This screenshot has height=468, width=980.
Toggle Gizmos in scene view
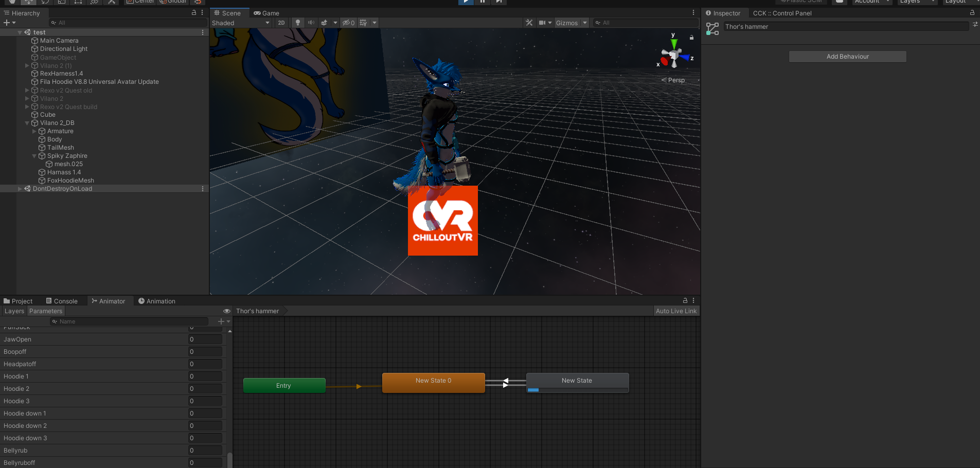[567, 23]
